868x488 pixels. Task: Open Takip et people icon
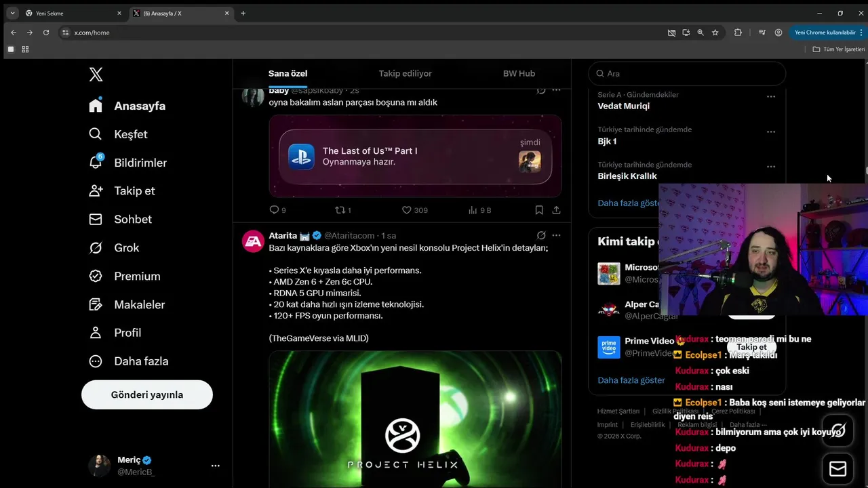point(96,191)
